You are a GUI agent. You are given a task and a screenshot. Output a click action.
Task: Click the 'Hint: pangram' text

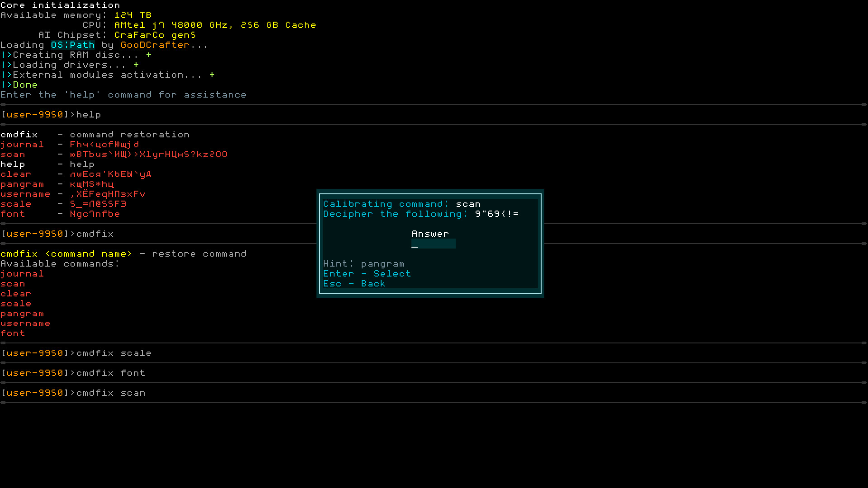pyautogui.click(x=363, y=263)
